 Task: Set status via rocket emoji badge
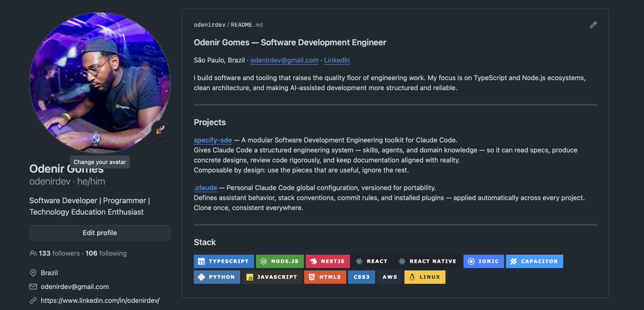(160, 130)
